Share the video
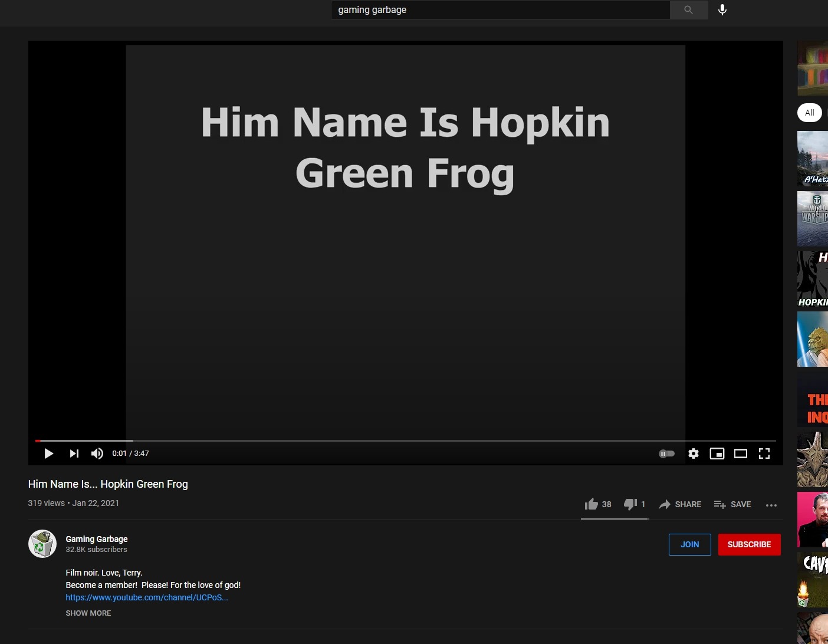Viewport: 828px width, 644px height. click(x=680, y=504)
